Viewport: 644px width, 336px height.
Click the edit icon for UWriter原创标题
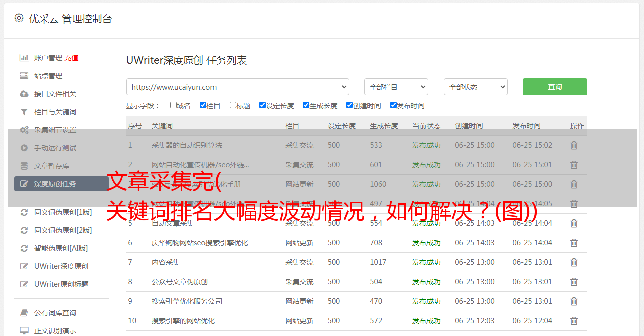(x=24, y=284)
